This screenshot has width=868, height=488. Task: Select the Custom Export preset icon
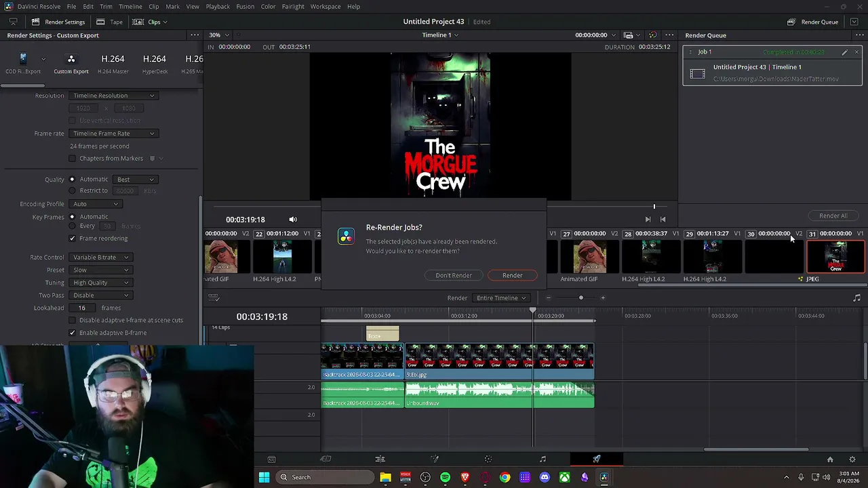(x=71, y=59)
